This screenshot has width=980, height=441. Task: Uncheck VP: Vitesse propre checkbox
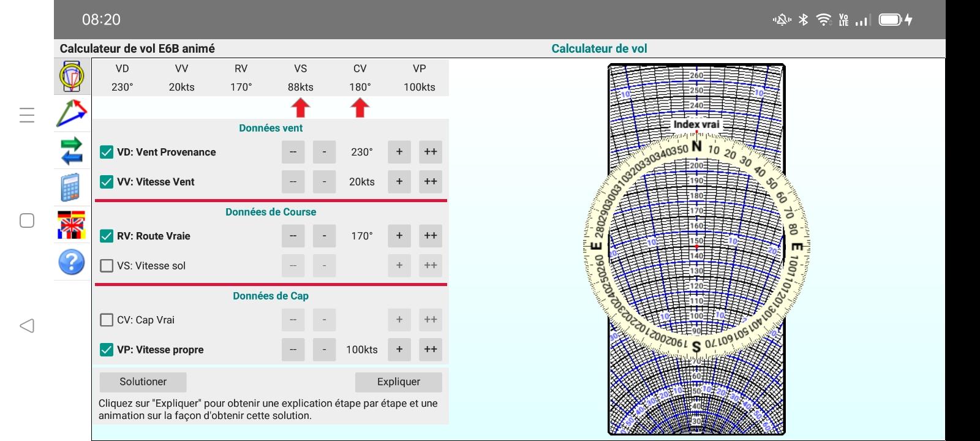click(x=107, y=350)
